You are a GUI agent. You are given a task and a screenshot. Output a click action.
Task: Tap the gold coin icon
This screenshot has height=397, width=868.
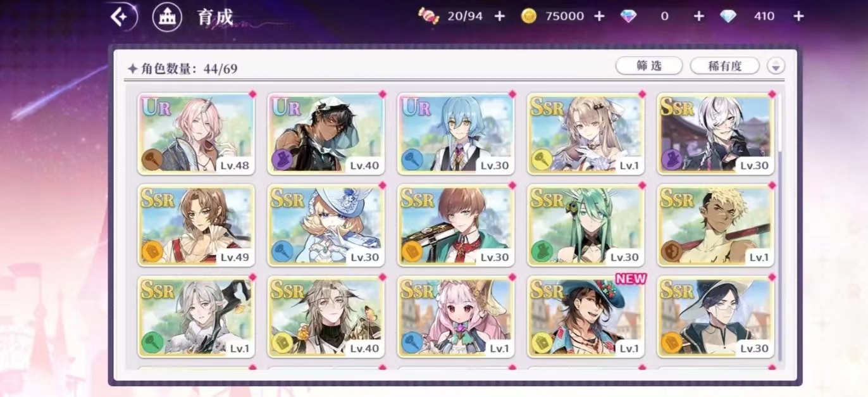click(529, 16)
